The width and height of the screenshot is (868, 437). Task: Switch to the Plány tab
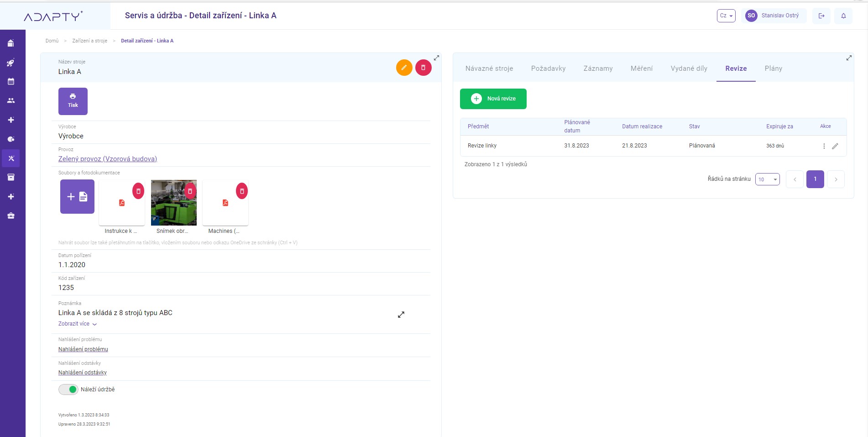coord(774,68)
